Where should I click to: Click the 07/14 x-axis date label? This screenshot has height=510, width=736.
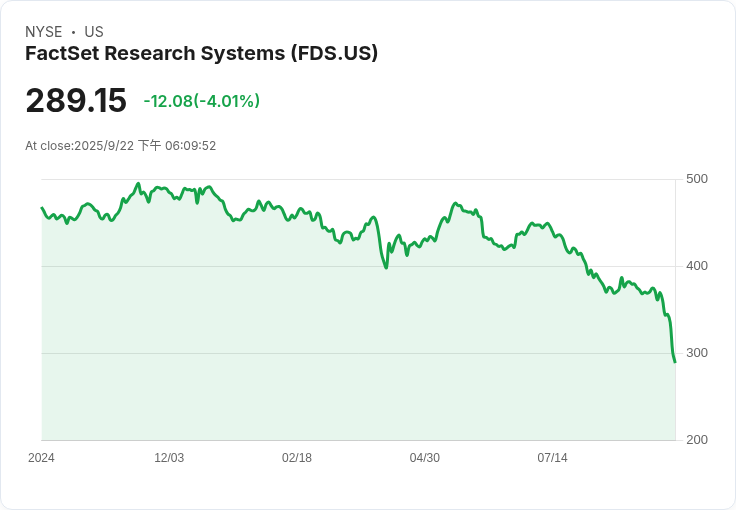[x=552, y=458]
